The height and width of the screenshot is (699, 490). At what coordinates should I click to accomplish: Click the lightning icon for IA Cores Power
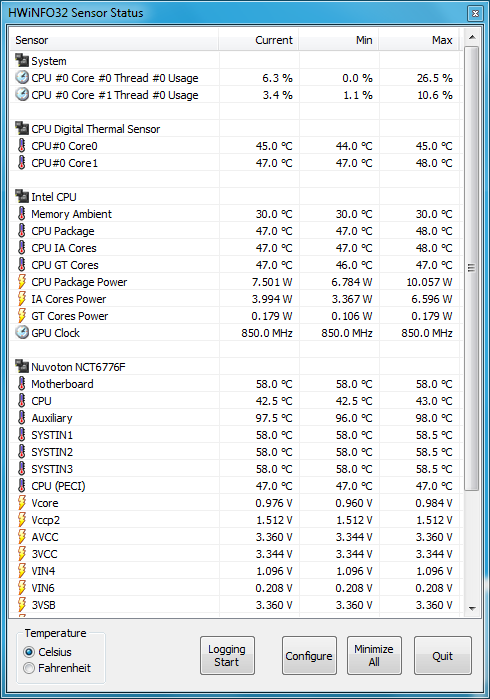(x=21, y=299)
